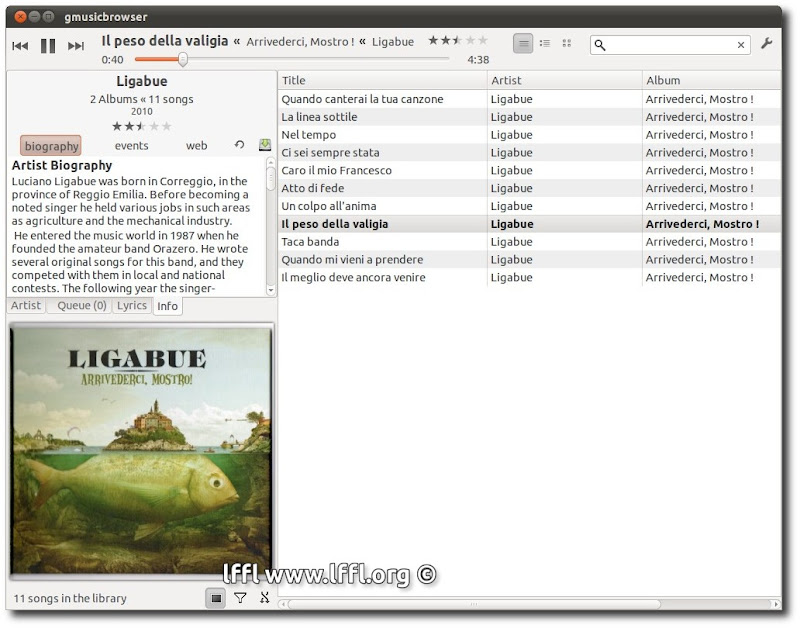Click the Ligabue artist heading in sidebar
The height and width of the screenshot is (628, 800).
coord(141,81)
